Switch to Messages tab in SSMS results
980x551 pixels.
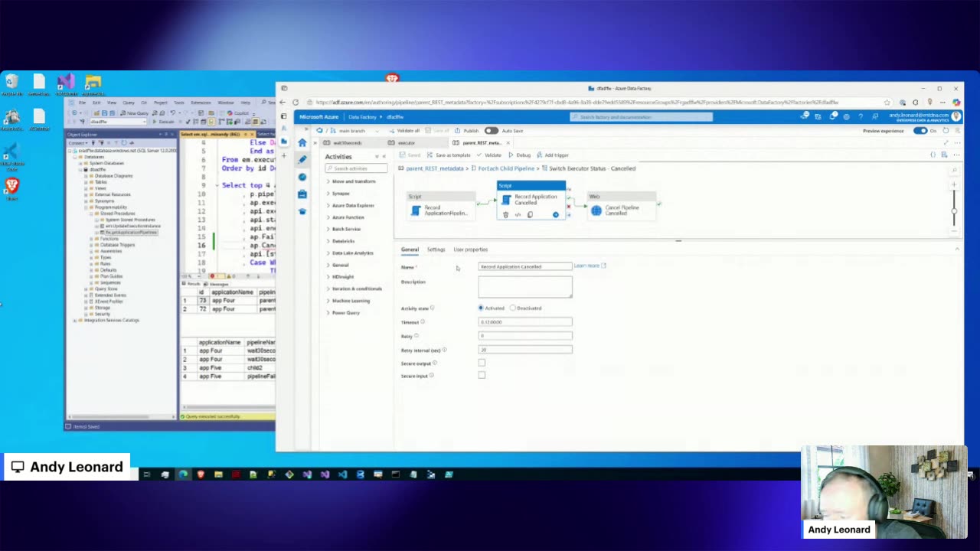pos(217,284)
